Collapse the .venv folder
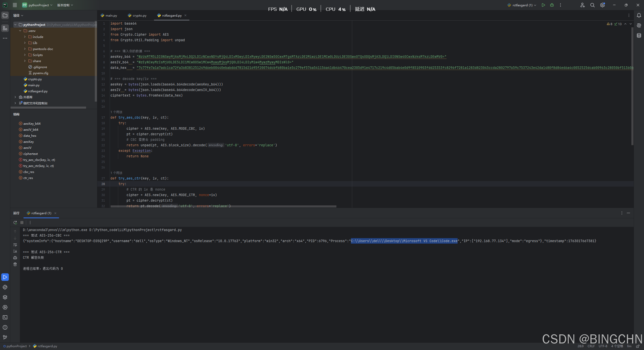 click(x=20, y=31)
